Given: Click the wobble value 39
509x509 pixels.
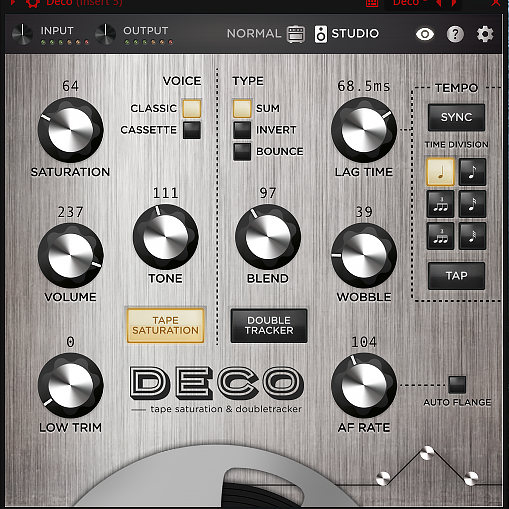Looking at the screenshot, I should (364, 212).
